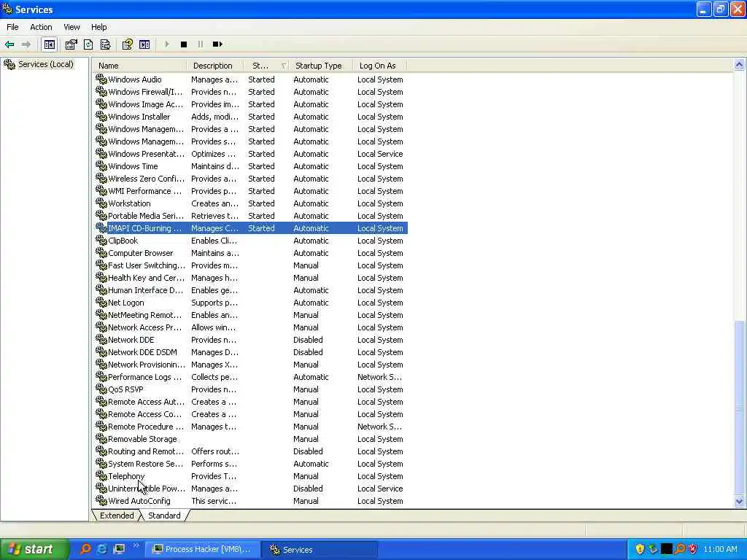Select Windows Time service icon
Image resolution: width=747 pixels, height=560 pixels.
click(101, 166)
